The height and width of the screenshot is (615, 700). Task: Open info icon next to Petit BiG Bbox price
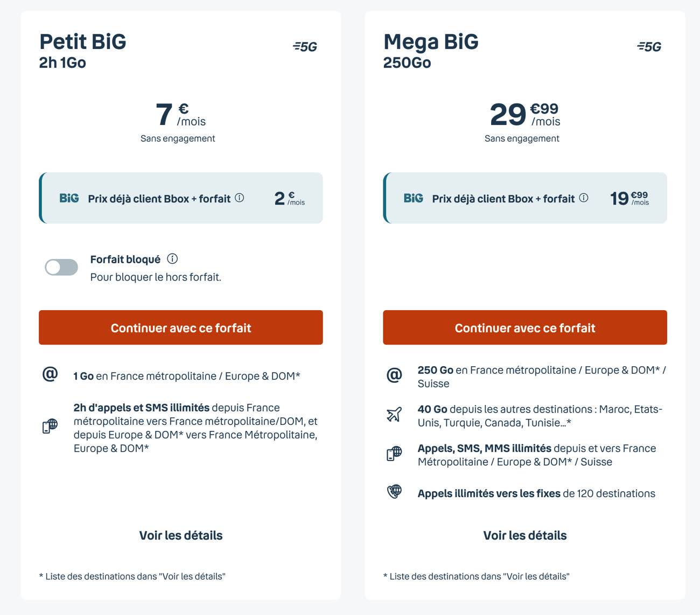click(240, 198)
